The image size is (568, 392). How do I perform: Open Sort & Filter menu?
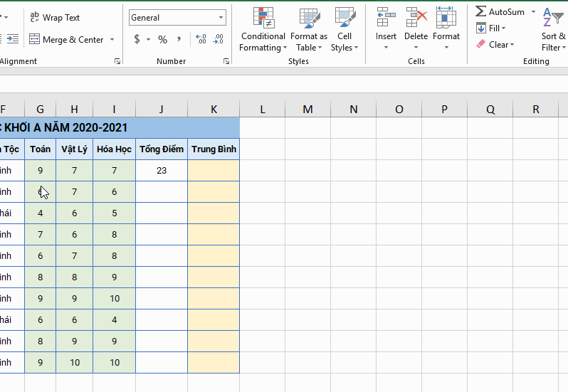pyautogui.click(x=553, y=30)
